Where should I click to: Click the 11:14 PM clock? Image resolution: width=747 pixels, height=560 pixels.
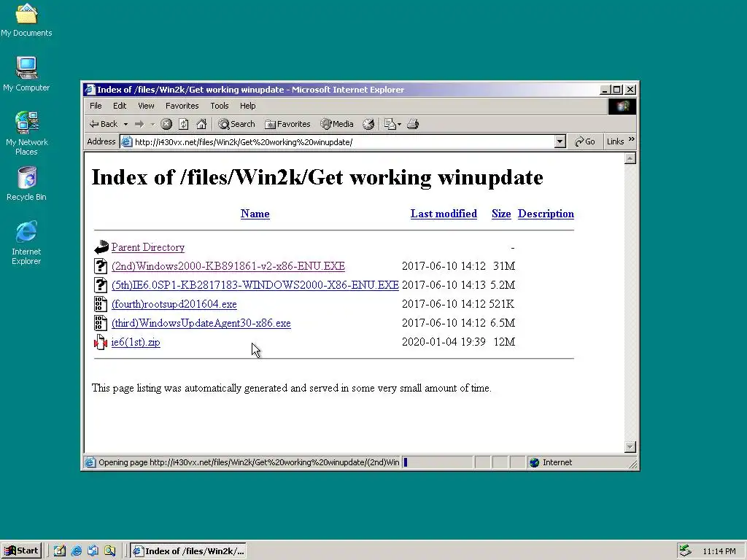pyautogui.click(x=719, y=551)
